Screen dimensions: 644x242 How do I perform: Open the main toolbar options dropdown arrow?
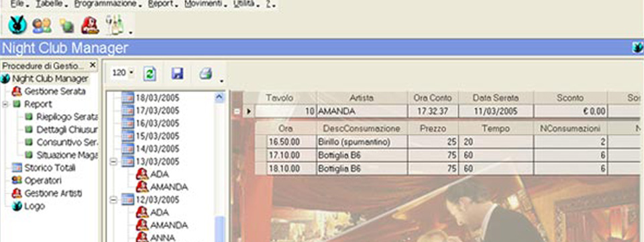tap(131, 32)
